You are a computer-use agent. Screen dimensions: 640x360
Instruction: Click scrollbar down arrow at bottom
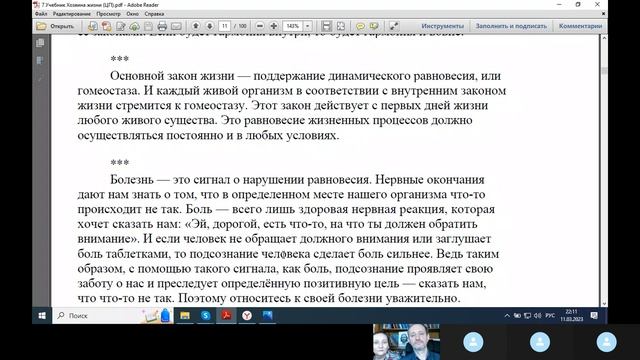click(604, 304)
